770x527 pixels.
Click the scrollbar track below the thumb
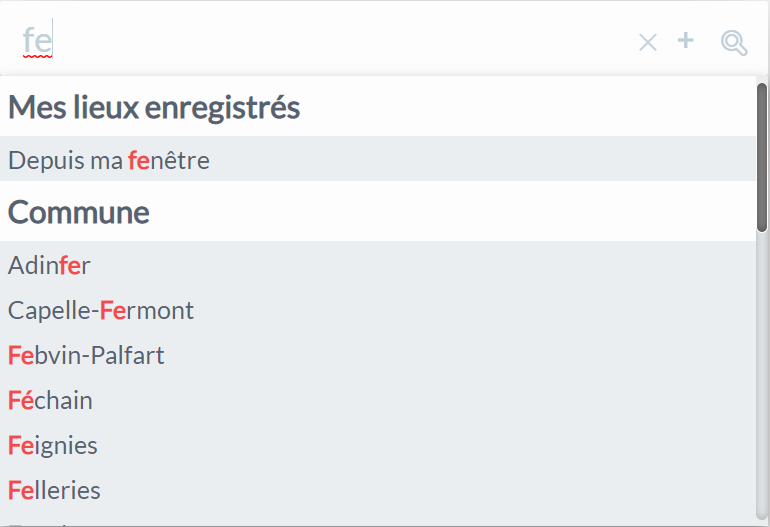(x=762, y=373)
